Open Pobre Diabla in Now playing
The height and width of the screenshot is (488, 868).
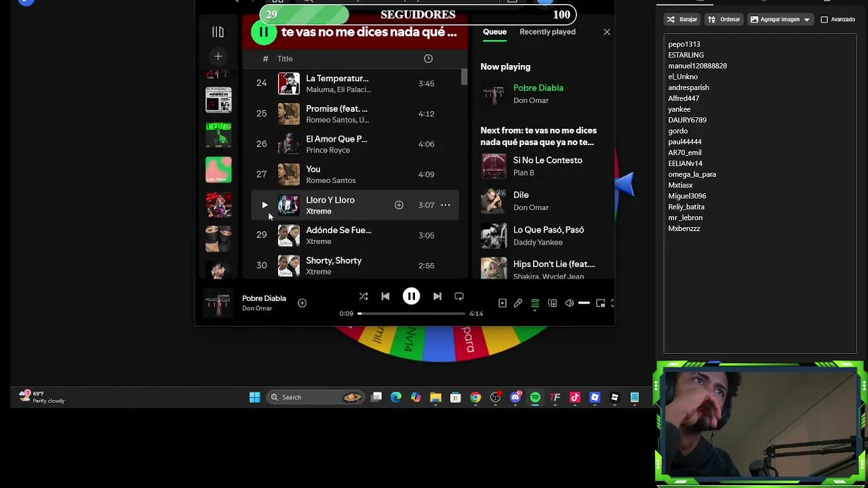click(x=538, y=88)
